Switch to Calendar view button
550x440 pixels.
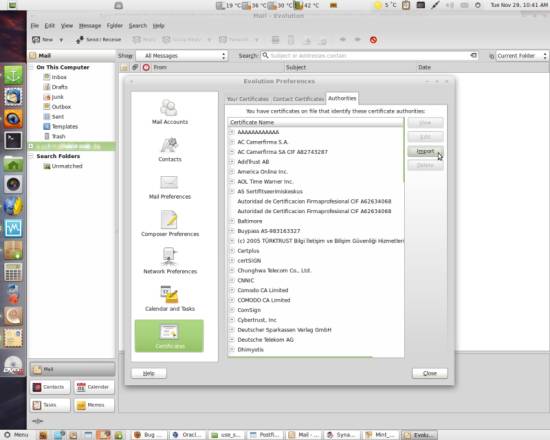point(94,387)
